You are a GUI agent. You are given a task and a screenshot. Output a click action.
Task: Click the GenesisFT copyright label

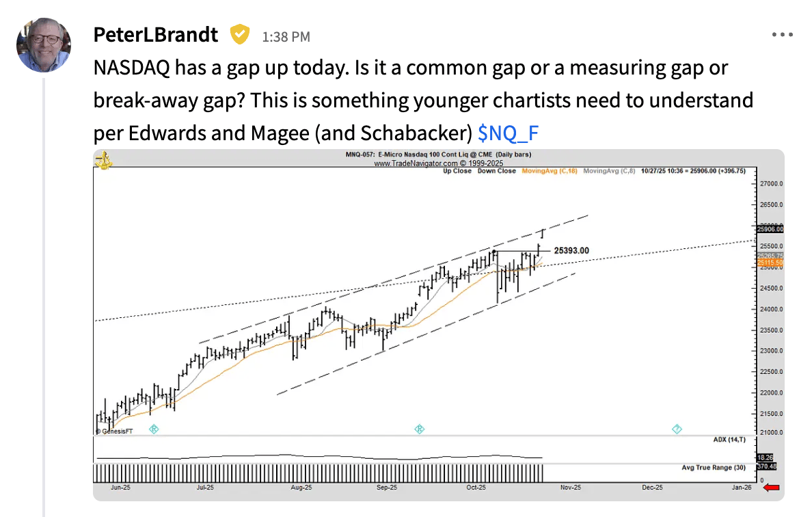114,431
